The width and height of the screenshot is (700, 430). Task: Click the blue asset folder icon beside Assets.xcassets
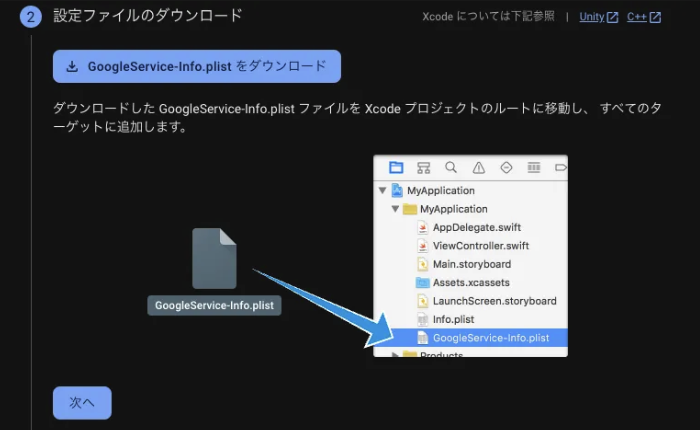tap(422, 283)
